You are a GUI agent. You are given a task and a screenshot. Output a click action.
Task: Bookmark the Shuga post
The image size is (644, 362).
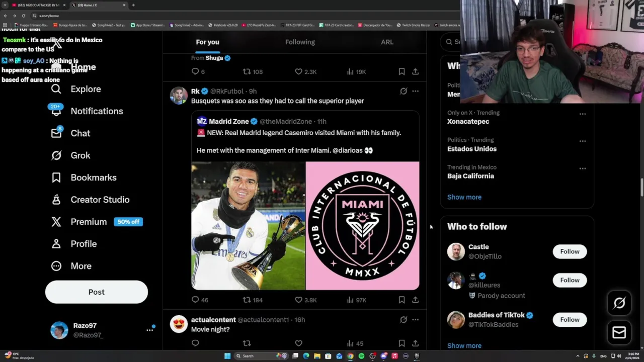click(401, 71)
